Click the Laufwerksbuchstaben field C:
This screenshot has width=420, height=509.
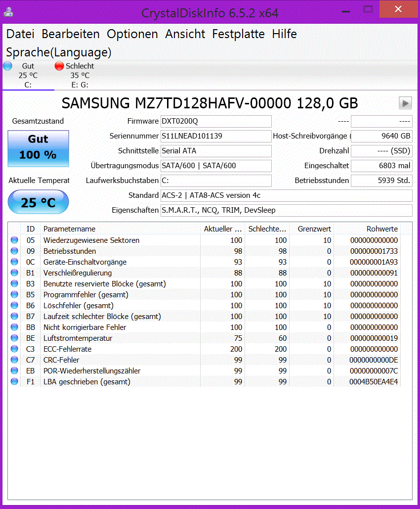coord(216,181)
